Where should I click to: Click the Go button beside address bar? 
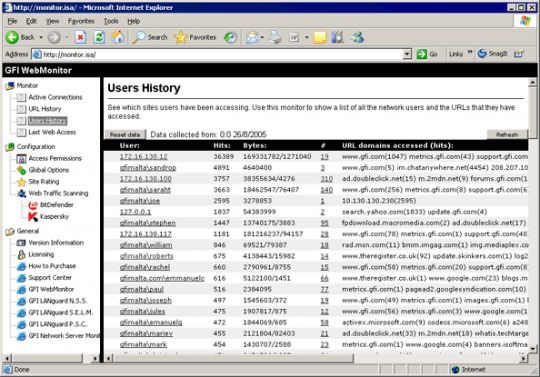pos(427,54)
